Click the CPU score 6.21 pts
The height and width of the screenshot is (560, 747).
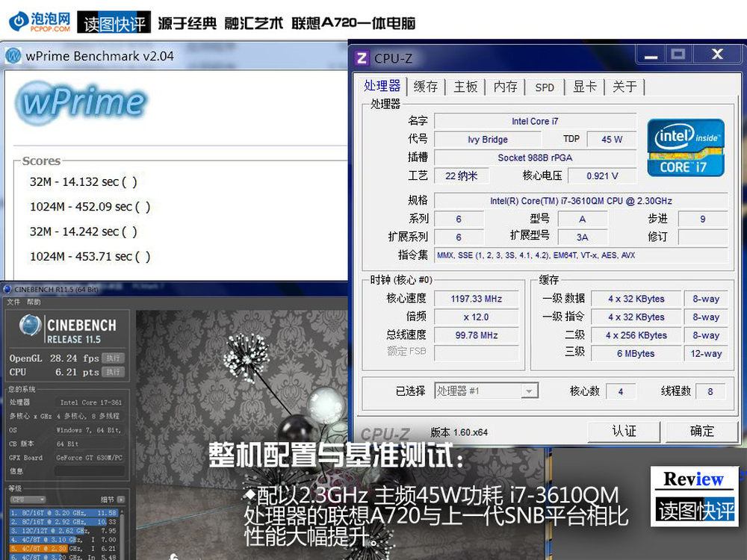(x=77, y=372)
